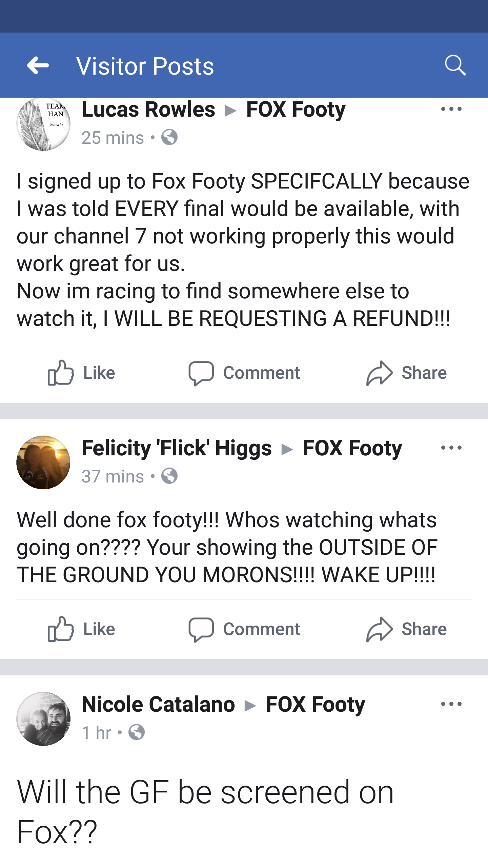Like Felicity Higgs' post
The image size is (488, 868).
pos(81,629)
